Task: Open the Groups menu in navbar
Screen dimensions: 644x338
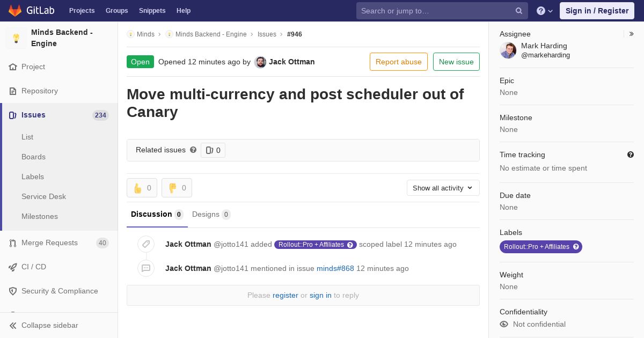Action: [x=117, y=11]
